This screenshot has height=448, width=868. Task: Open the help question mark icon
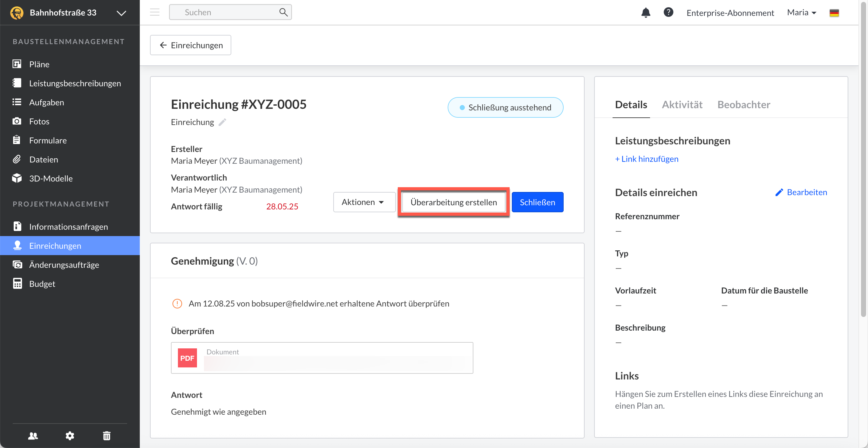668,12
